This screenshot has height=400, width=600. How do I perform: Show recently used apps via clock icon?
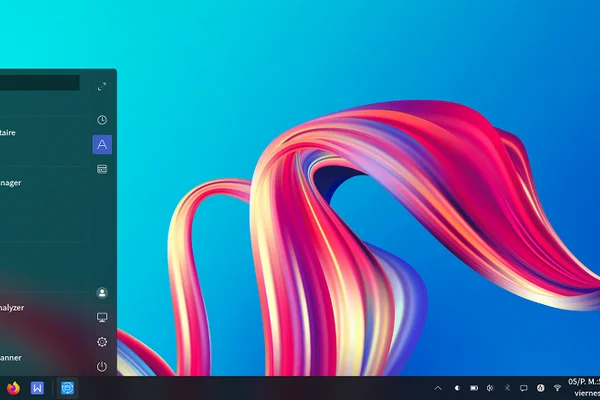click(x=102, y=120)
